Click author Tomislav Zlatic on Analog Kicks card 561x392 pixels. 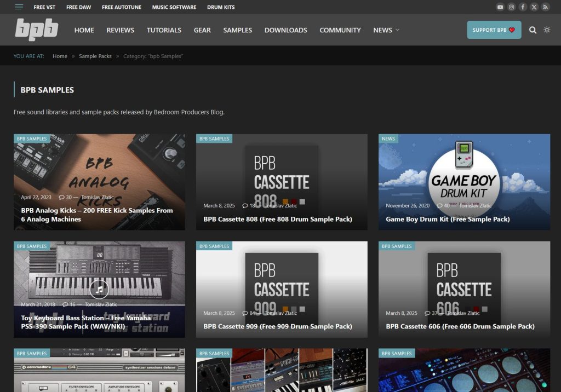(x=98, y=197)
